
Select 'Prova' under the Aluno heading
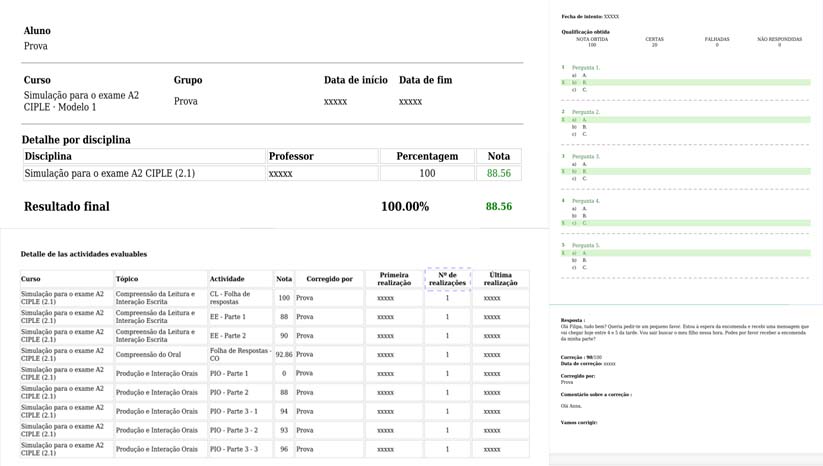coord(36,46)
